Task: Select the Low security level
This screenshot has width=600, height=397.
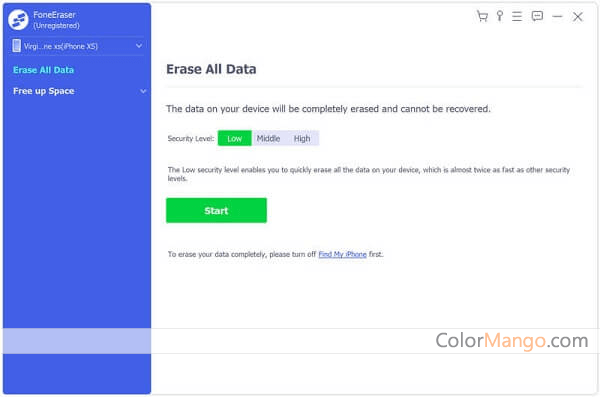Action: click(x=235, y=138)
